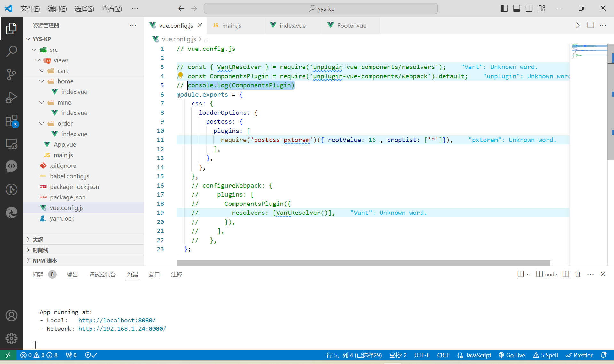Open the 编辑(E) menu
The image size is (614, 364).
tap(57, 8)
